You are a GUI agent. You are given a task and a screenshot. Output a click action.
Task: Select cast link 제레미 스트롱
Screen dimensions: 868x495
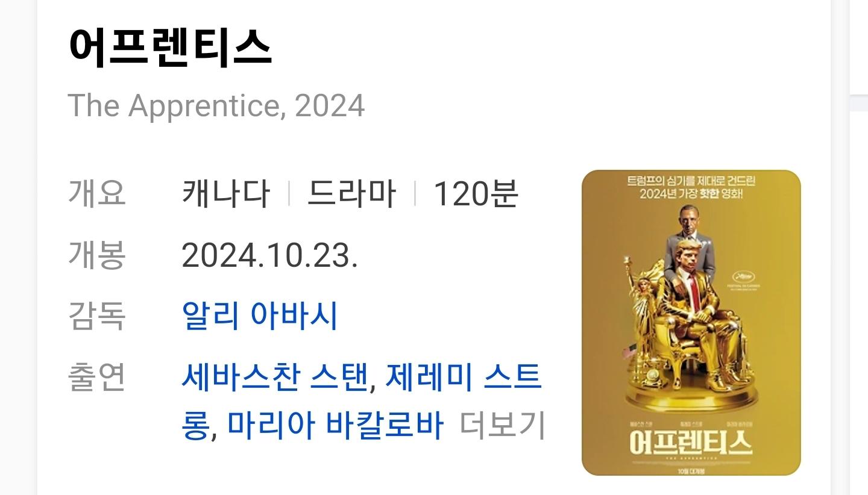tap(362, 401)
